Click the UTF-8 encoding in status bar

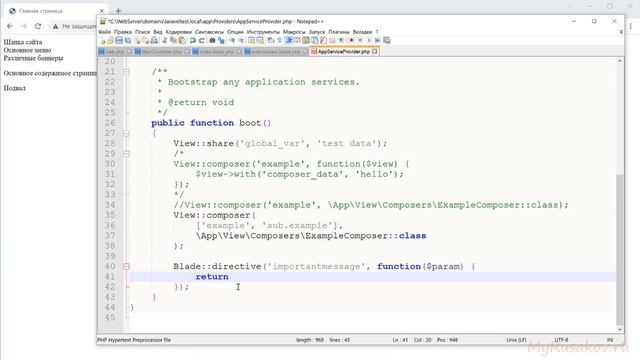pos(561,340)
